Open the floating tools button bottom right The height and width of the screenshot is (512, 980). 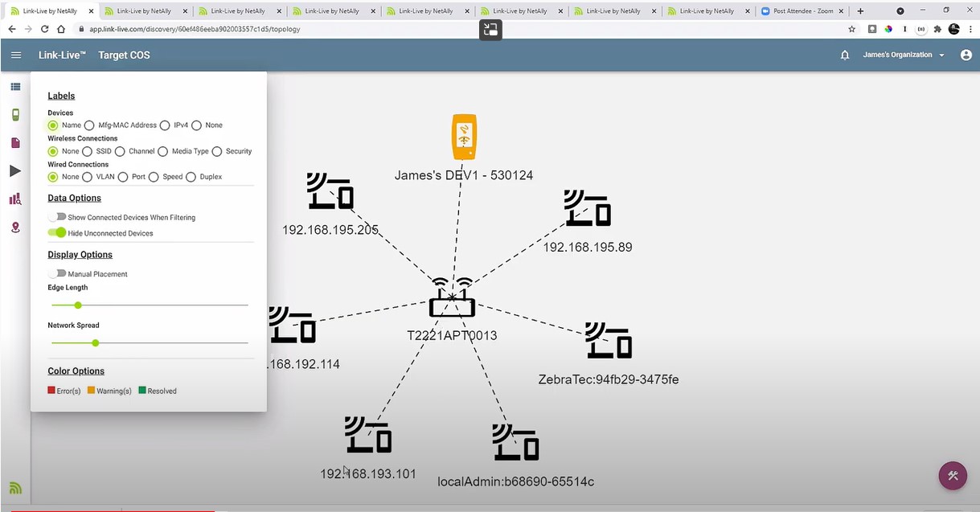click(x=953, y=476)
